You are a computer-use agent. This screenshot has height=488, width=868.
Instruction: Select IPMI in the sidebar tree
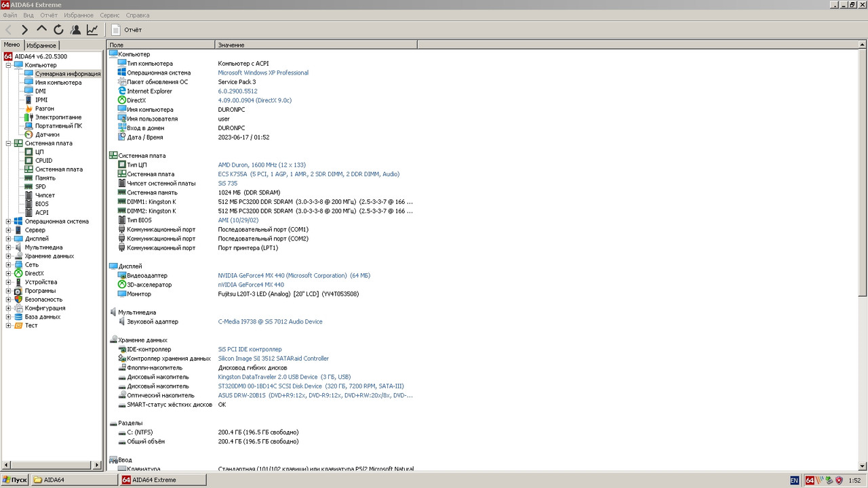[x=41, y=100]
